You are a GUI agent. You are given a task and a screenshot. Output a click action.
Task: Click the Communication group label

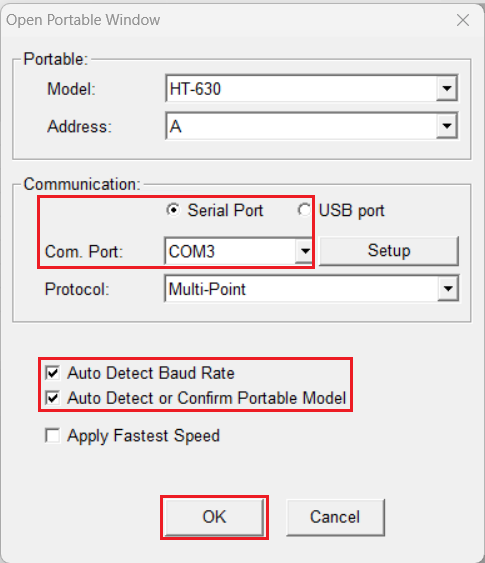click(x=82, y=184)
